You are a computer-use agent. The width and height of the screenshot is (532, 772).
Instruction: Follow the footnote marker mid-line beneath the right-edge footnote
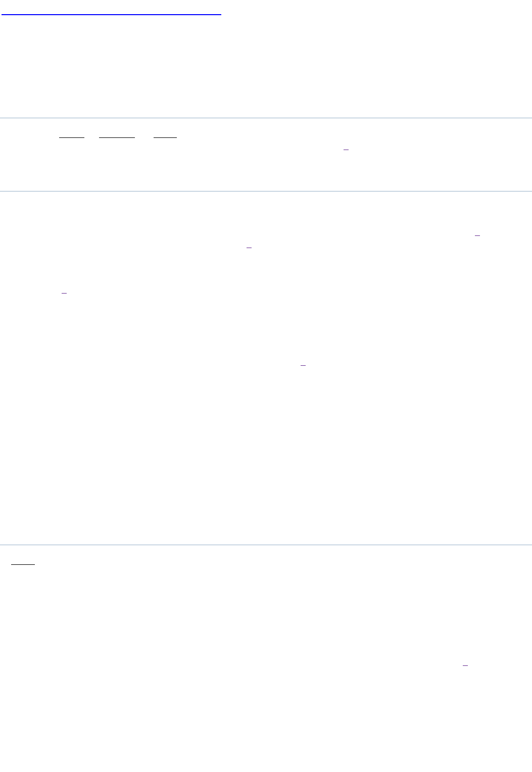tap(249, 248)
